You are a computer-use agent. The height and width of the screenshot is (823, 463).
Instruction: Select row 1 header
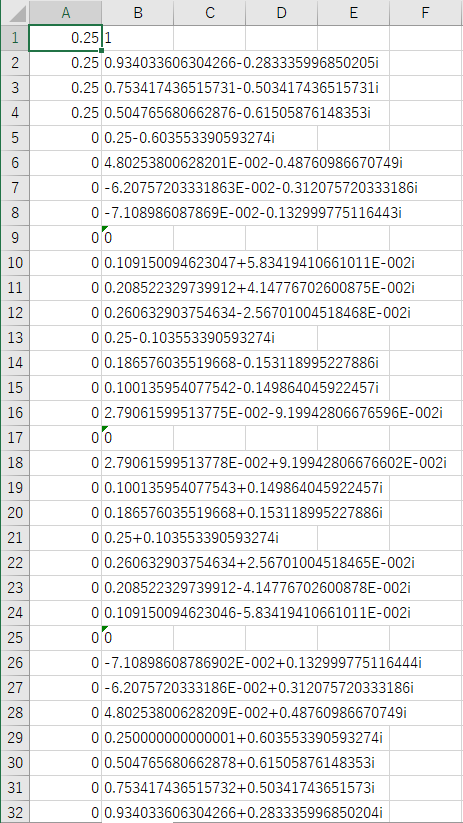(x=14, y=38)
